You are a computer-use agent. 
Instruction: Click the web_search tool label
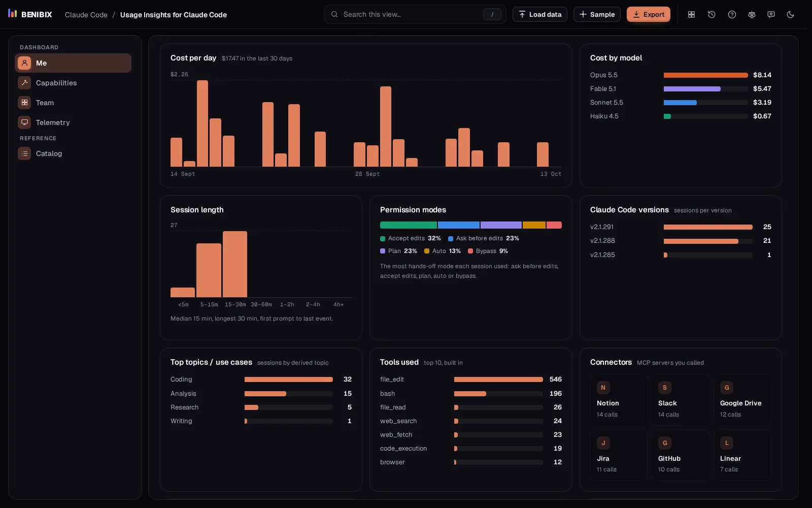pos(398,421)
